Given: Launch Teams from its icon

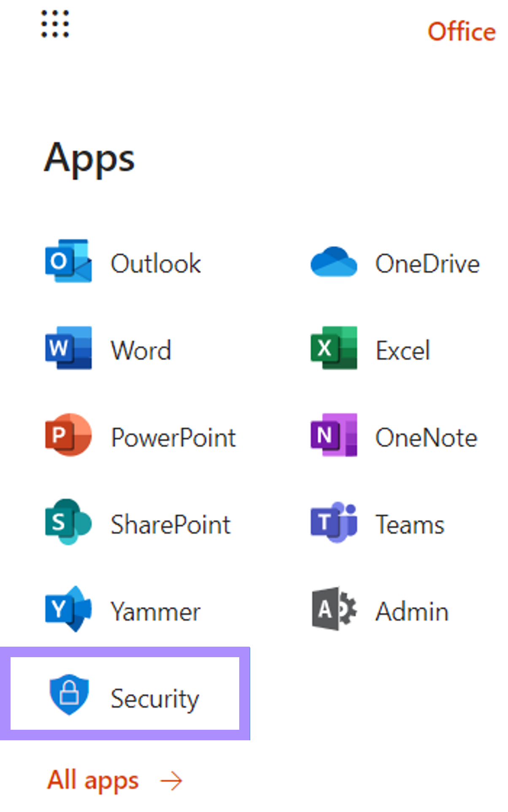Looking at the screenshot, I should pyautogui.click(x=334, y=522).
